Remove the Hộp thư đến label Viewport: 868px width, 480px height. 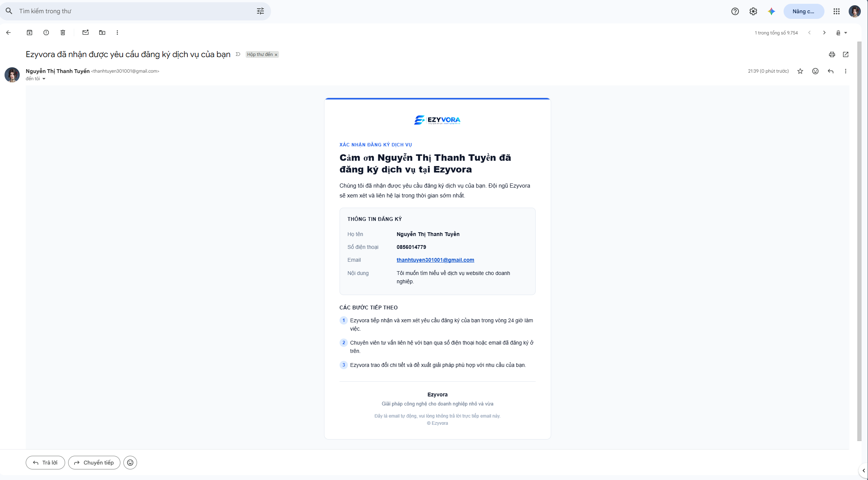[x=276, y=55]
